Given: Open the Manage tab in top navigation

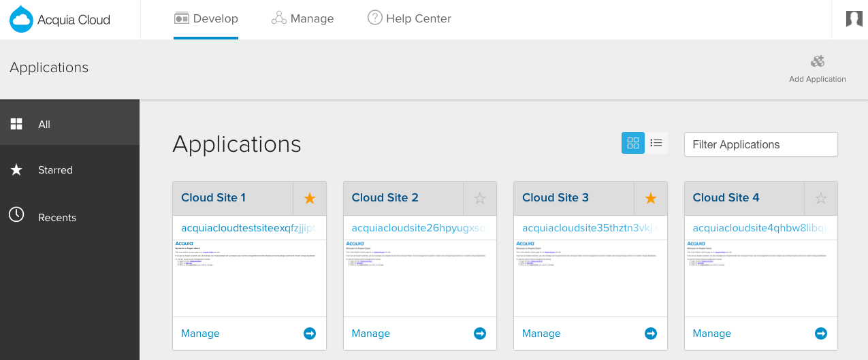Looking at the screenshot, I should point(302,19).
